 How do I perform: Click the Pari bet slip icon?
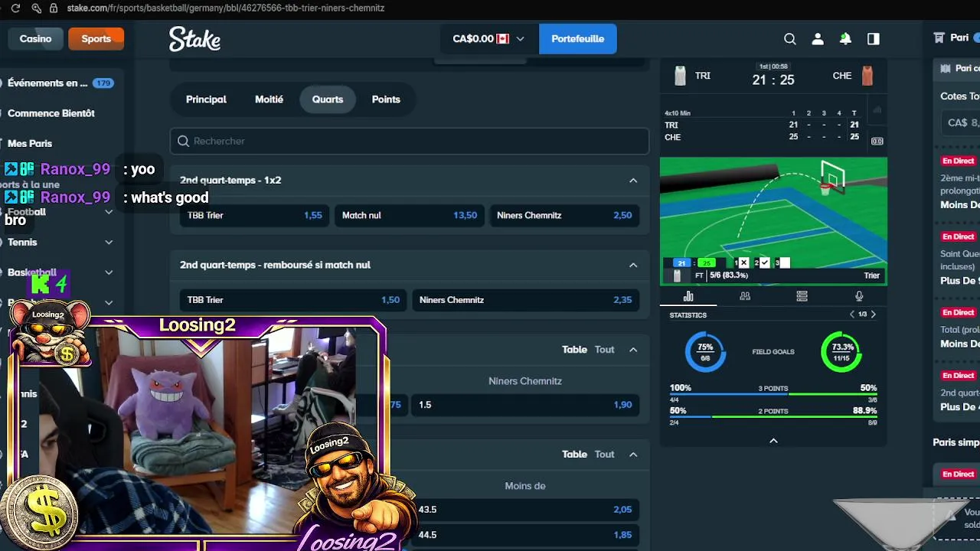(939, 37)
